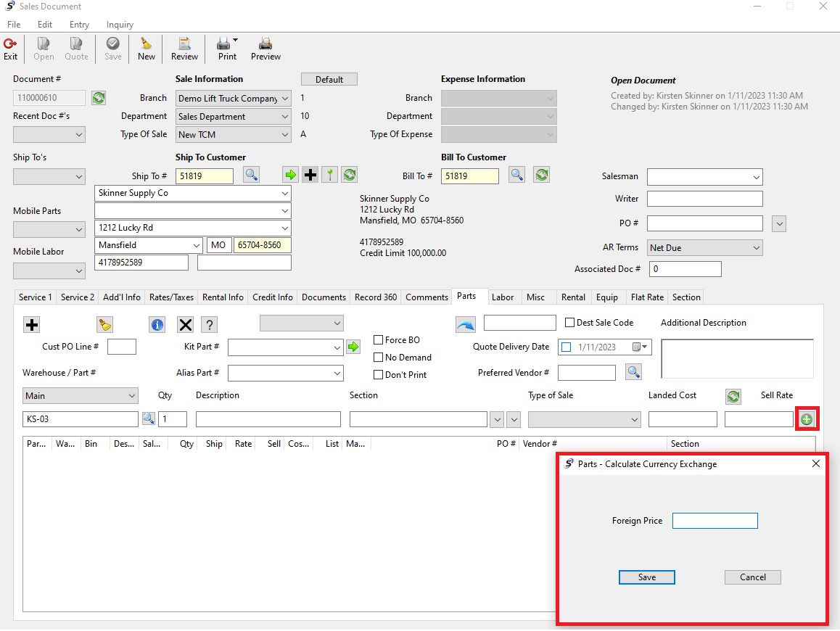Open Quote Delivery Date calendar picker
This screenshot has height=631, width=840.
tap(640, 347)
